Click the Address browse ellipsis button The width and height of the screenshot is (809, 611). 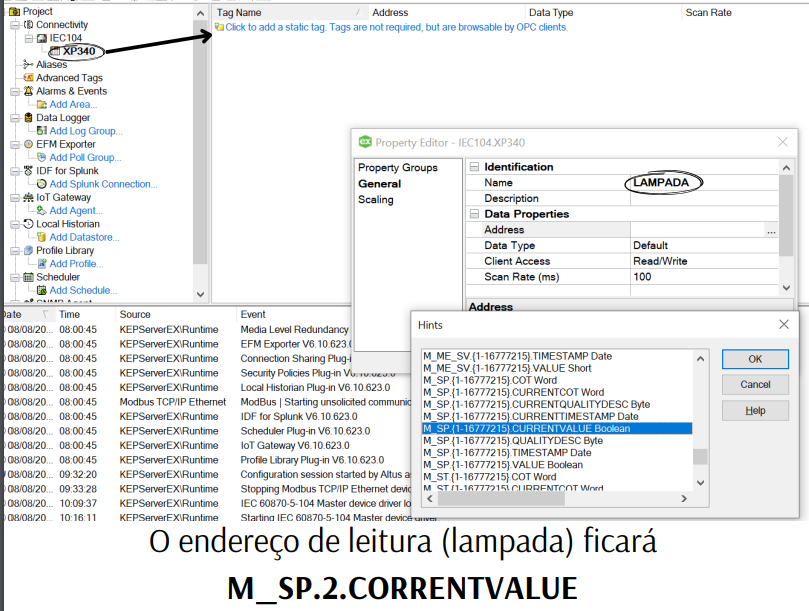coord(771,231)
